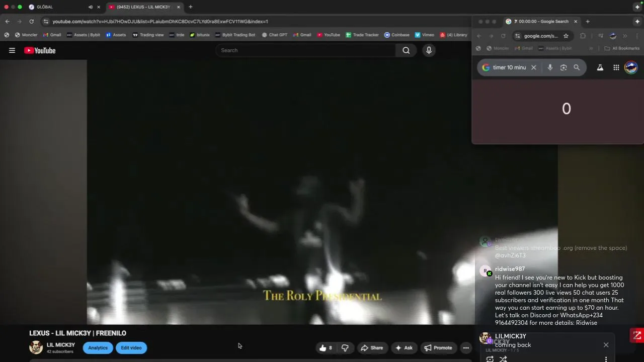
Task: Open Google apps grid
Action: pos(616,67)
